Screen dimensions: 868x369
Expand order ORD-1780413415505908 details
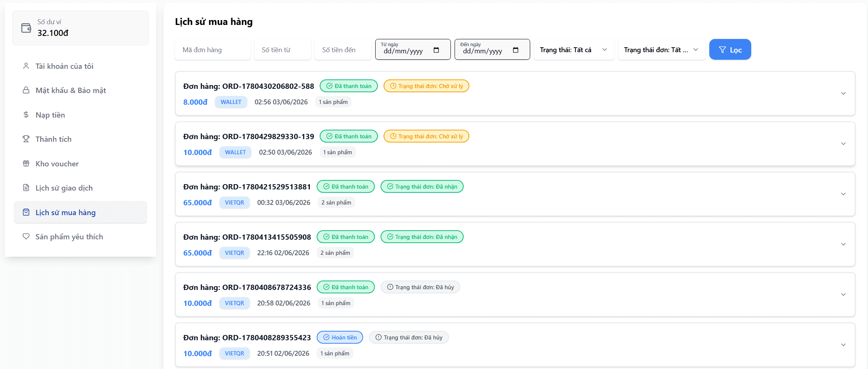(x=843, y=244)
